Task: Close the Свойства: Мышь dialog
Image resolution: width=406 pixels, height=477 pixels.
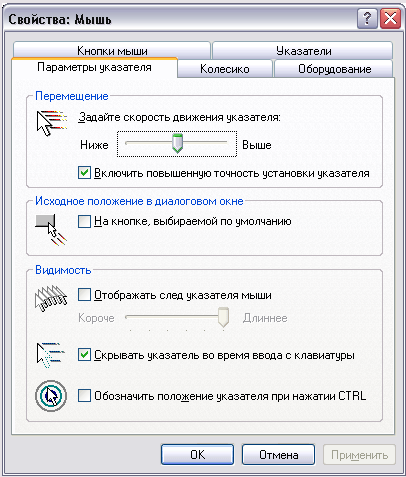Action: (x=390, y=19)
